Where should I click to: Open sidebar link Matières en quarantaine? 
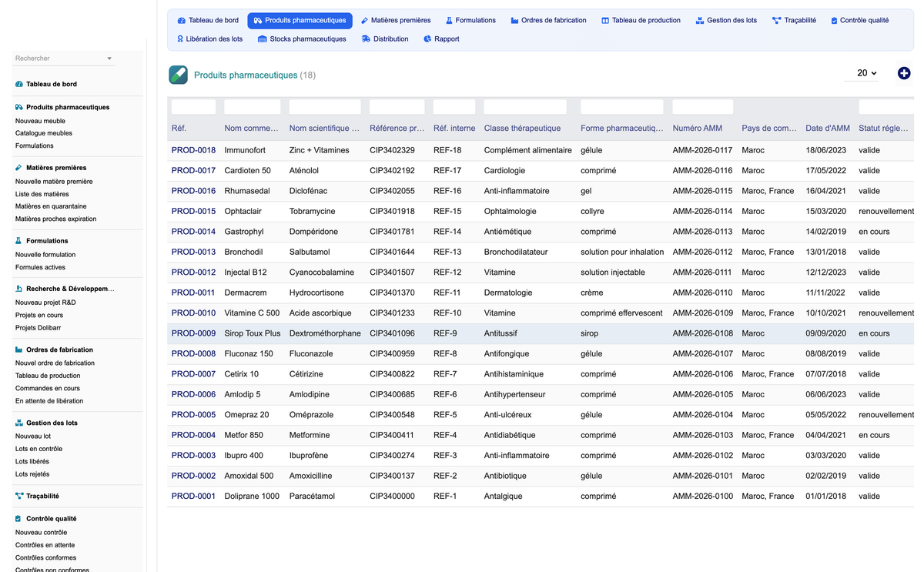[x=51, y=206]
